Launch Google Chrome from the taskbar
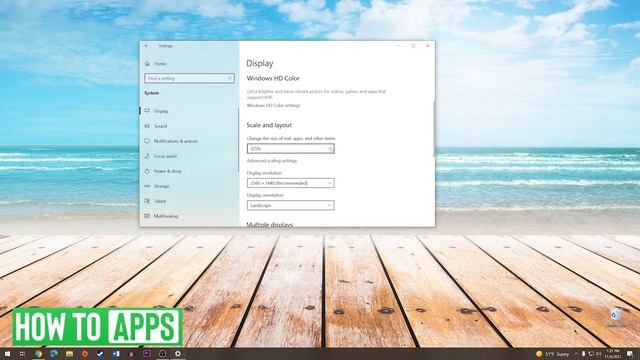This screenshot has height=360, width=640. [x=38, y=354]
